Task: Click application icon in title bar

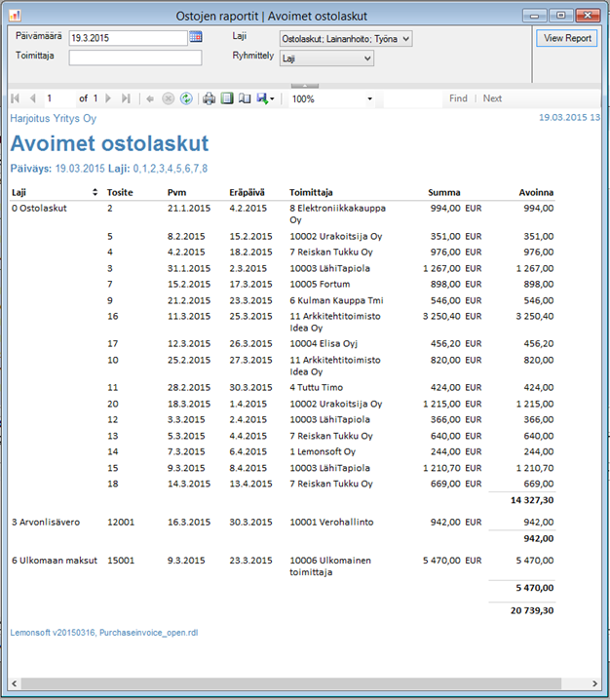Action: click(x=15, y=16)
